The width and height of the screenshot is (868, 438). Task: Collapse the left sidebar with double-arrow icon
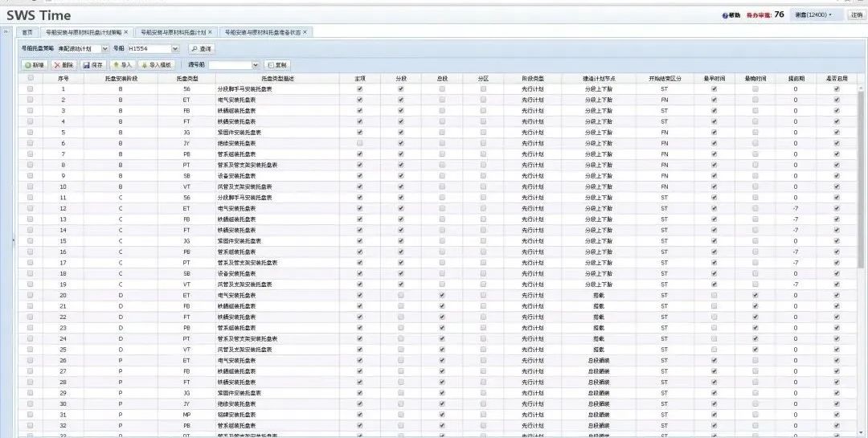coord(7,32)
